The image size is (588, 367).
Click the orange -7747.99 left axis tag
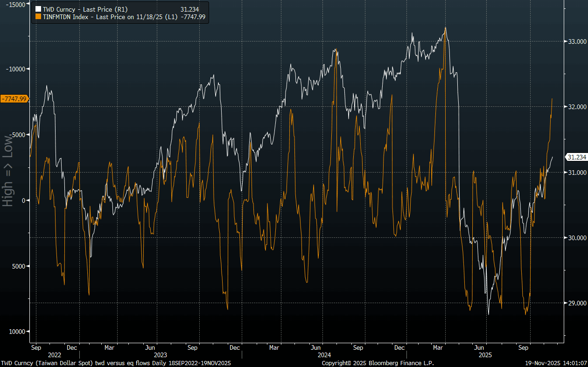pyautogui.click(x=14, y=99)
